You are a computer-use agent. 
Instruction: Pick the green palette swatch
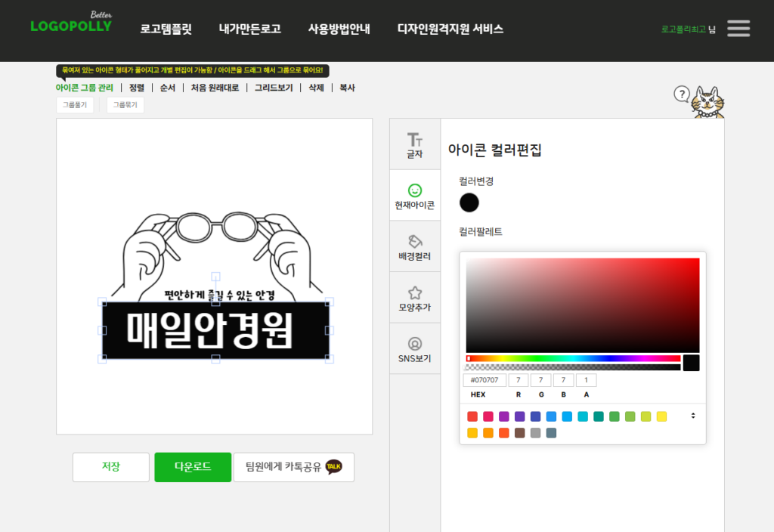coord(615,416)
